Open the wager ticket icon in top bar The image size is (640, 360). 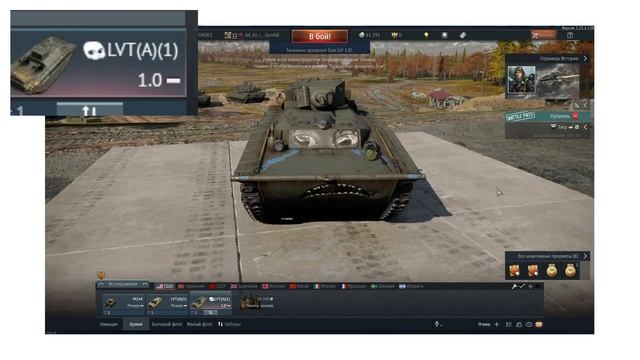point(462,36)
